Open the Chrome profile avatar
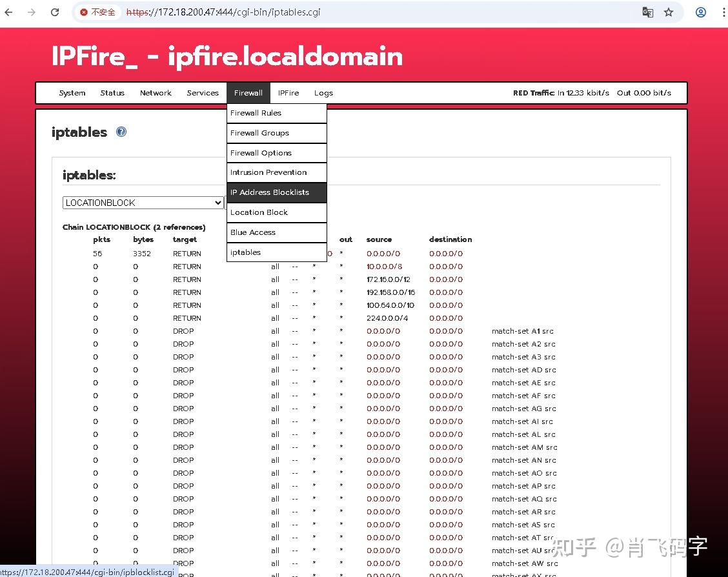728x577 pixels. (x=701, y=12)
